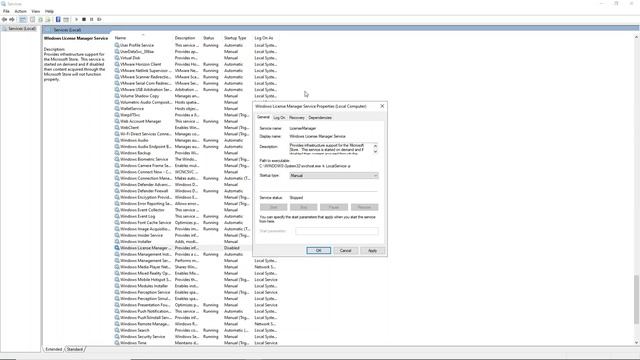Screen dimensions: 640x360
Task: Select the Windows Security Service row
Action: pyautogui.click(x=196, y=336)
